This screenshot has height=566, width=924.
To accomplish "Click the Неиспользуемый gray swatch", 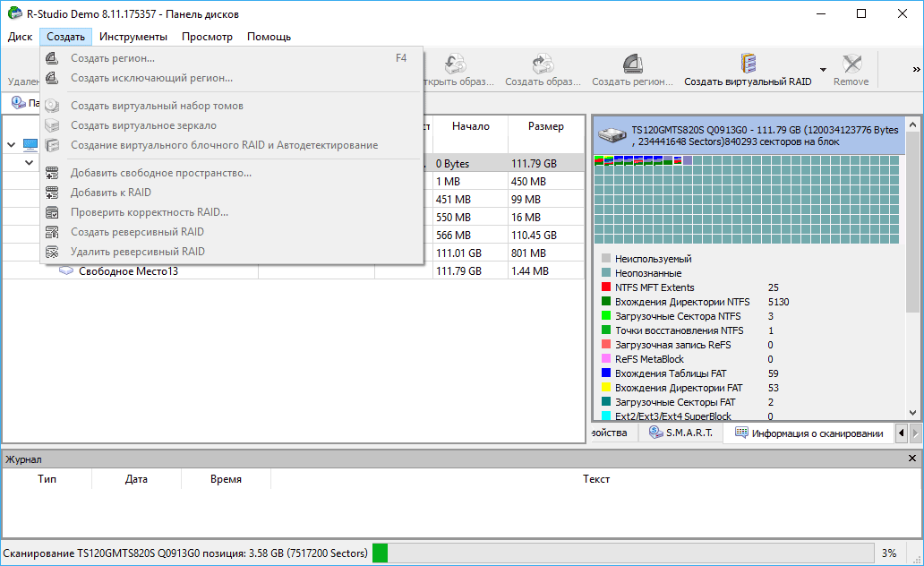I will pos(606,258).
